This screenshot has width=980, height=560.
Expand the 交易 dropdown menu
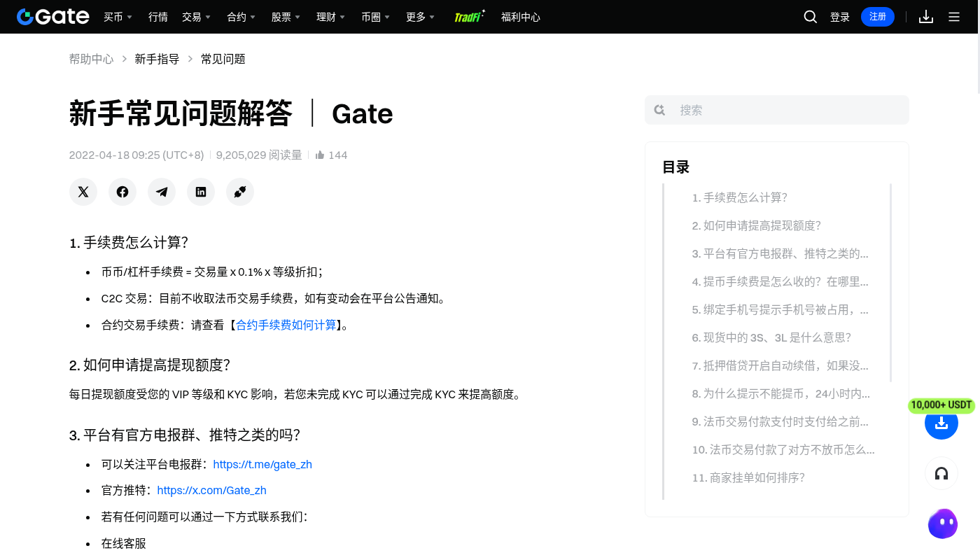click(x=196, y=17)
